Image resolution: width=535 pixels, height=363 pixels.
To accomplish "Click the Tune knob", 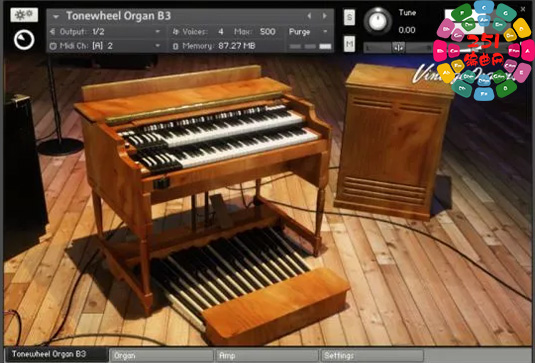I will pos(378,20).
